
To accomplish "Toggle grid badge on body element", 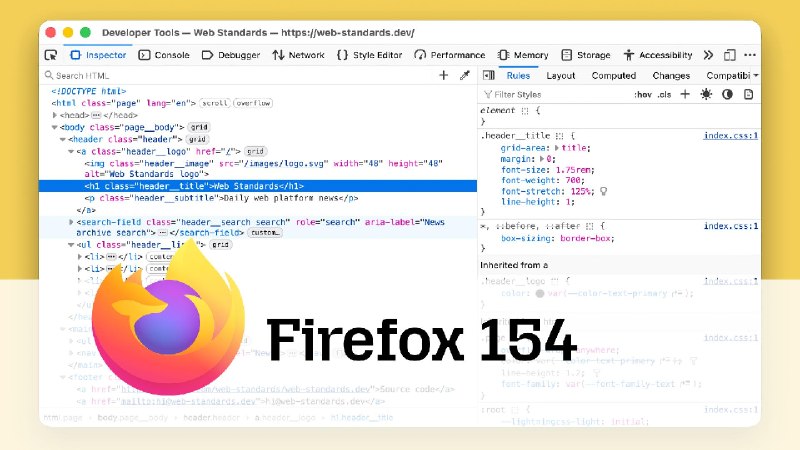I will (x=199, y=127).
